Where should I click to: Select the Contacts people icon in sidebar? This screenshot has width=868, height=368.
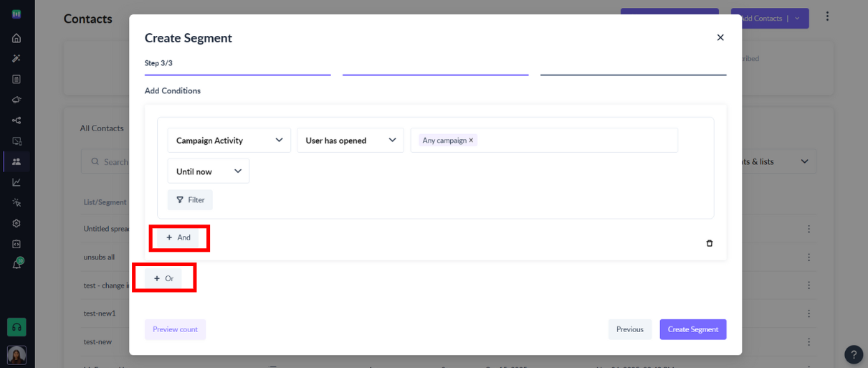(16, 161)
